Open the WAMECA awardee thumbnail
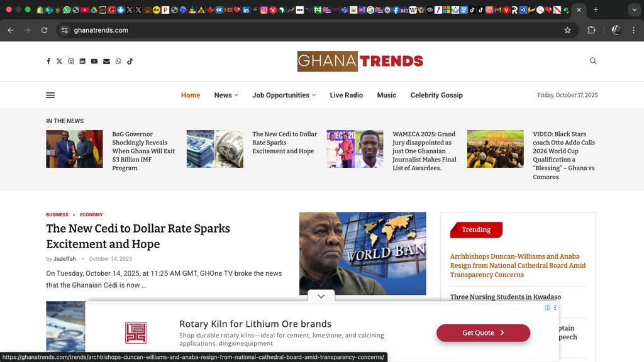Viewport: 644px width, 362px height. click(355, 149)
